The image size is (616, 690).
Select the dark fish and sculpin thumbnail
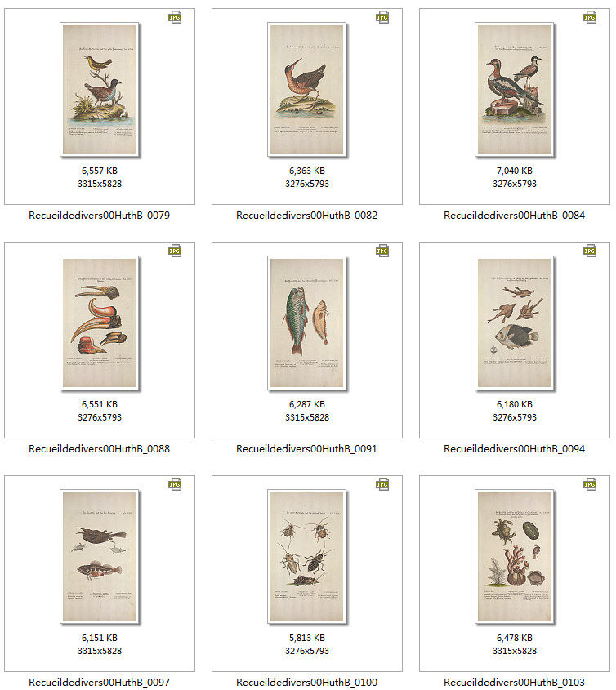click(100, 557)
